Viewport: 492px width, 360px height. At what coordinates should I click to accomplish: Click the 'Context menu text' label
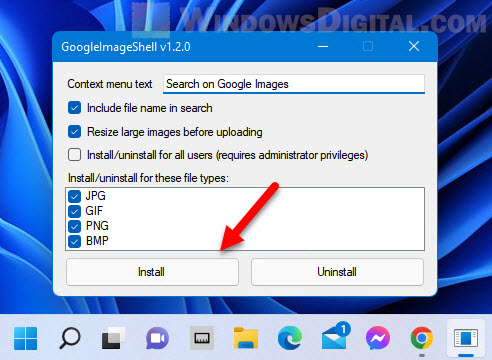pos(110,84)
